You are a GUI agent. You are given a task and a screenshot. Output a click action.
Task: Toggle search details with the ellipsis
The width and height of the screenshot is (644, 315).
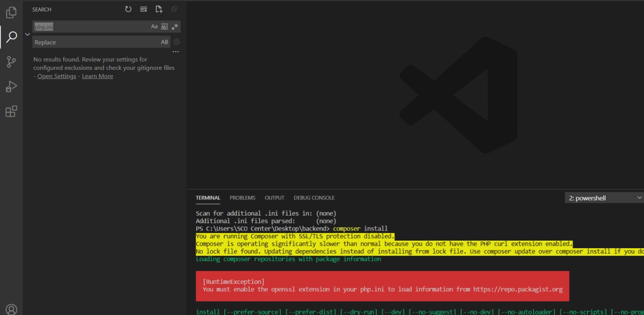point(176,52)
